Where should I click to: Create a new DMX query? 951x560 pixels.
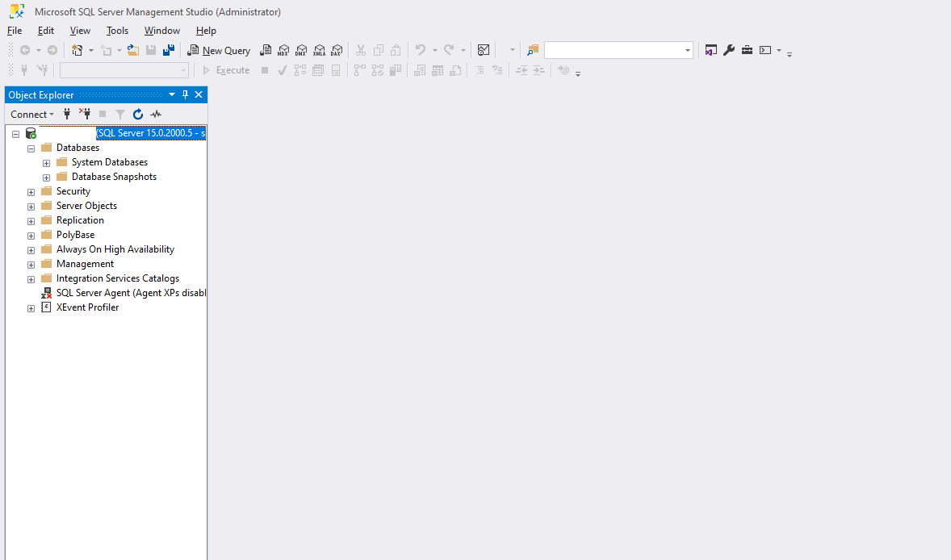tap(301, 50)
